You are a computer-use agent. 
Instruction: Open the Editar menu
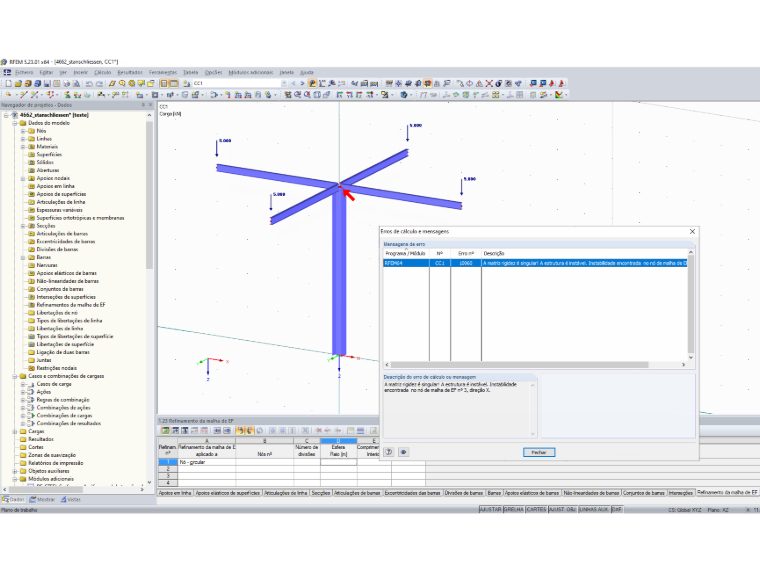pyautogui.click(x=46, y=72)
